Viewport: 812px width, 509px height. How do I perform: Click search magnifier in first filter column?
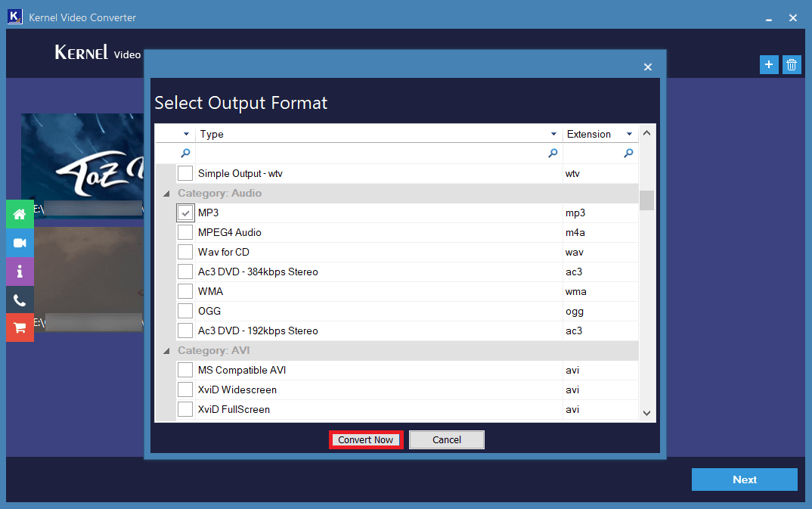pyautogui.click(x=185, y=153)
